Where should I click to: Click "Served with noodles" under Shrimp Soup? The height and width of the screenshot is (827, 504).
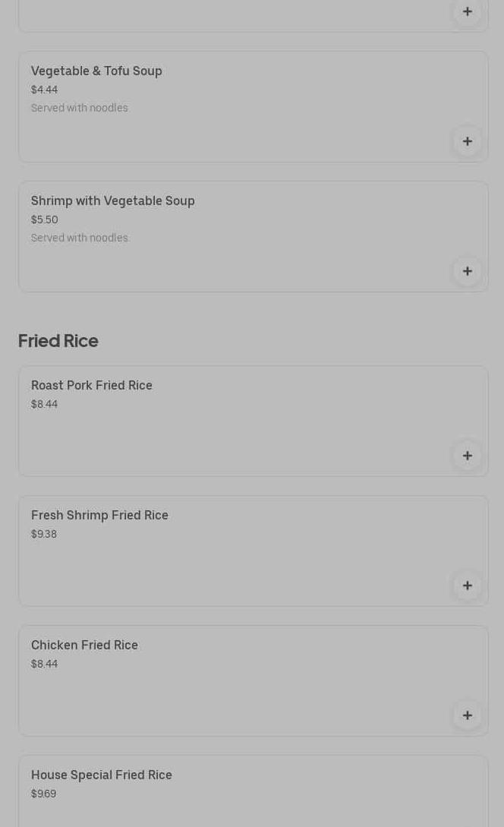(80, 238)
